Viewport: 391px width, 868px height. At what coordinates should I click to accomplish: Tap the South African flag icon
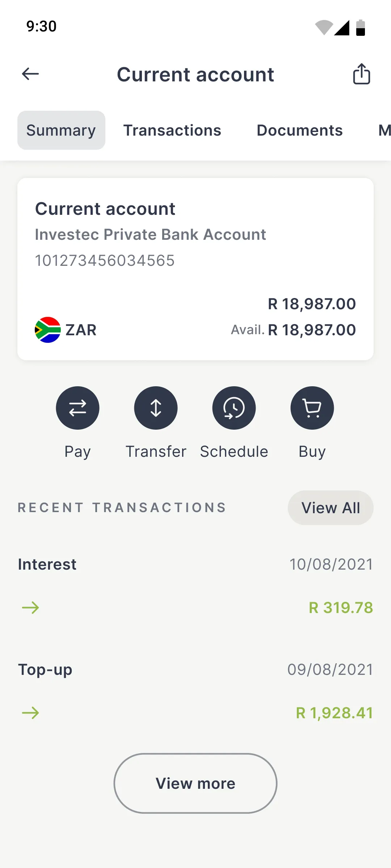pos(48,330)
